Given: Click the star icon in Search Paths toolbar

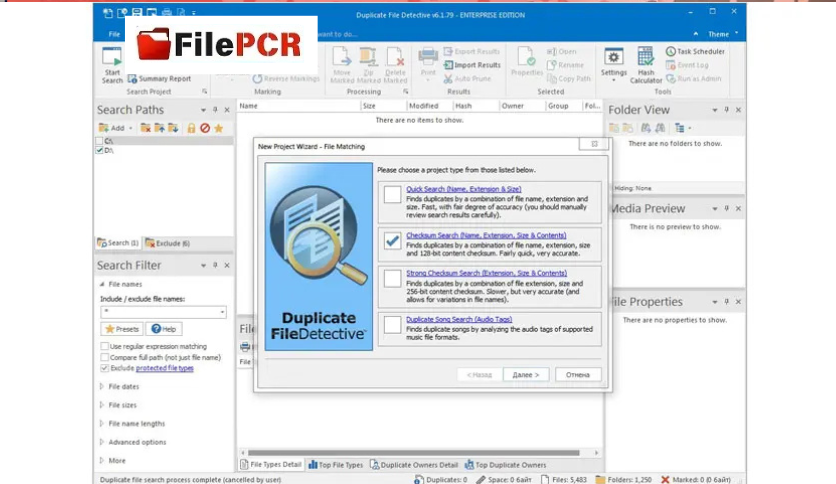Looking at the screenshot, I should 219,128.
